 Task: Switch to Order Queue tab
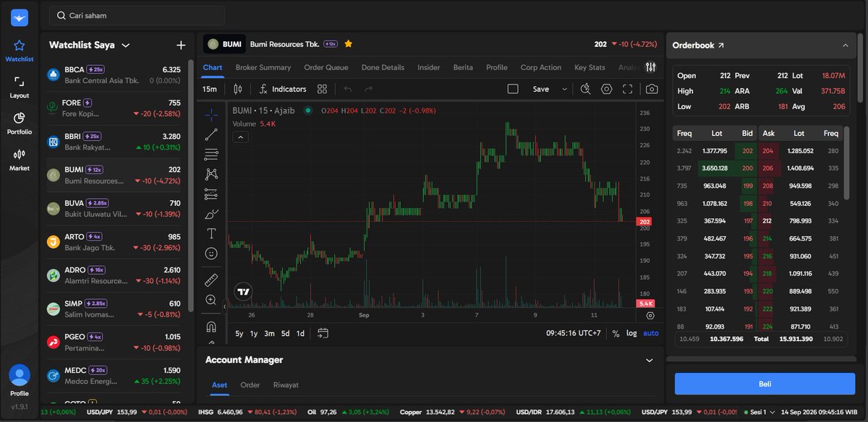point(326,67)
